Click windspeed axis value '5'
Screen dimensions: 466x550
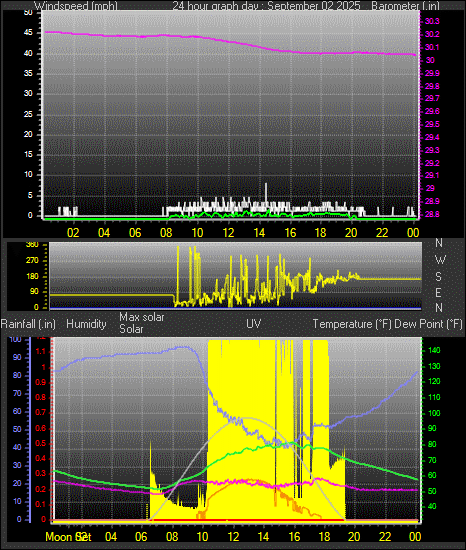tap(30, 195)
